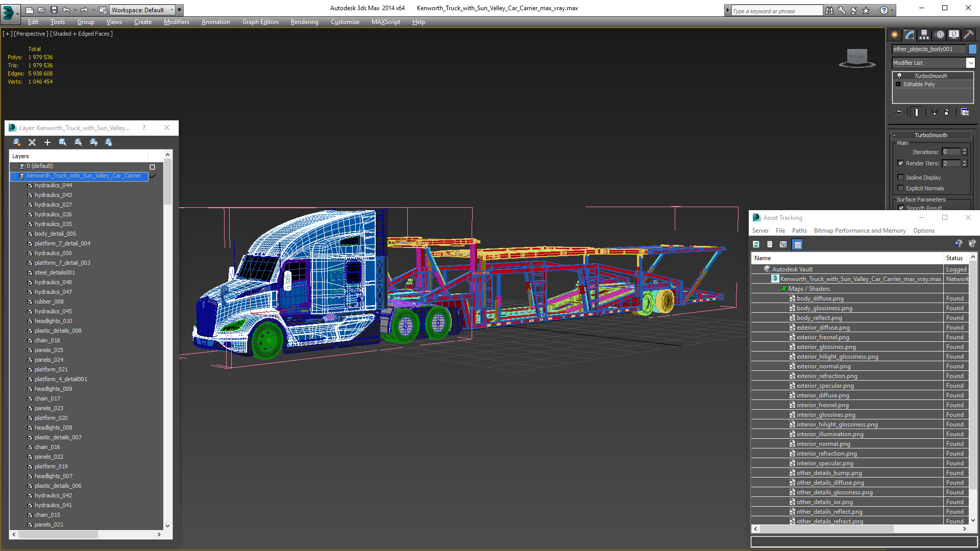
Task: Open the Utilities hammer tab
Action: click(x=968, y=35)
